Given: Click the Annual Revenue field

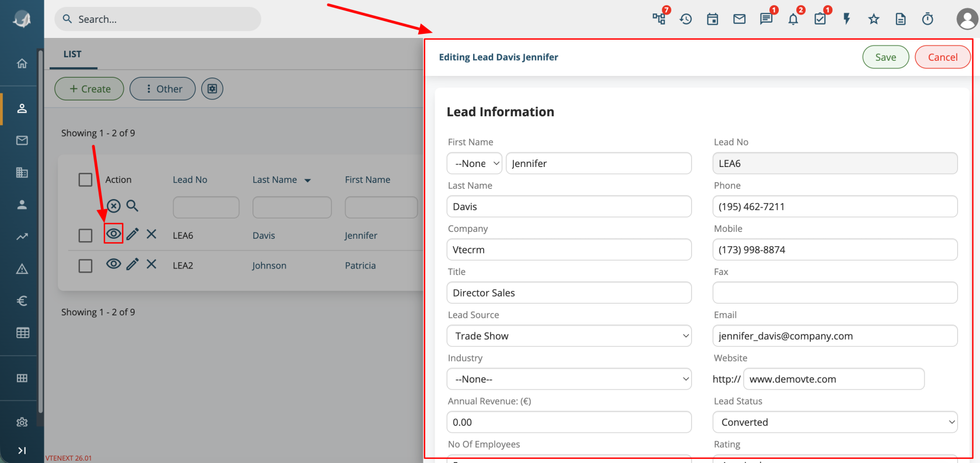Looking at the screenshot, I should (569, 422).
